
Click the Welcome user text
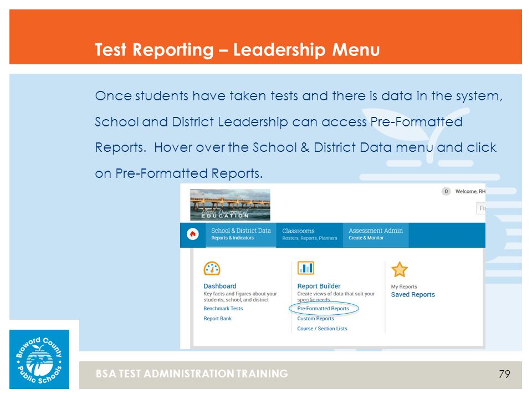click(x=470, y=191)
